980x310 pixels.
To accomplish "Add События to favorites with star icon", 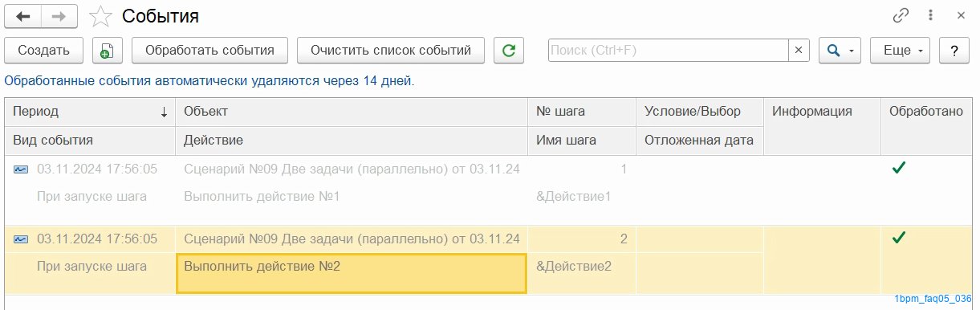I will (x=100, y=16).
